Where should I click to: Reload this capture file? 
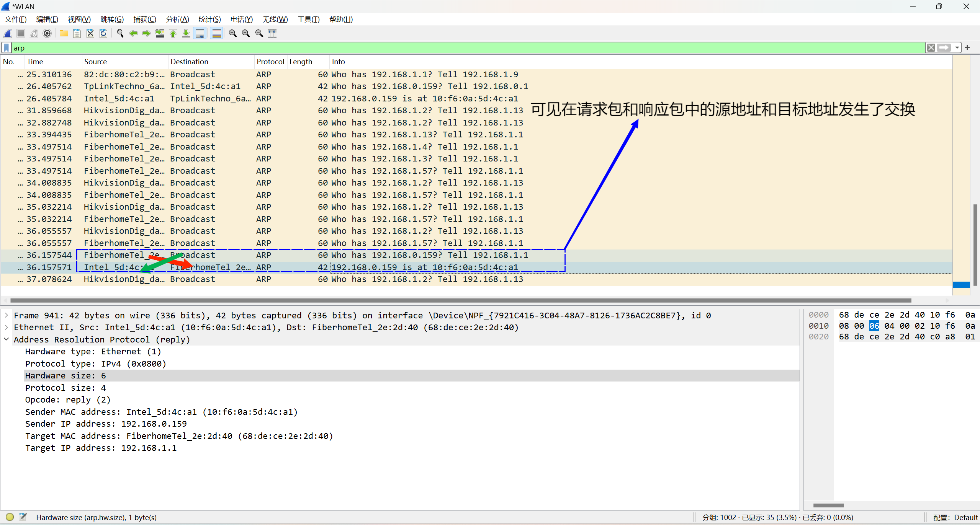(103, 34)
